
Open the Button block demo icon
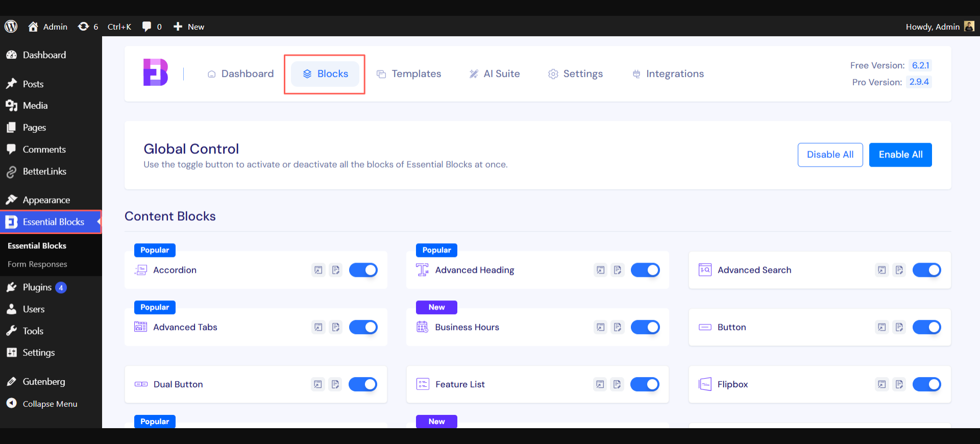882,327
